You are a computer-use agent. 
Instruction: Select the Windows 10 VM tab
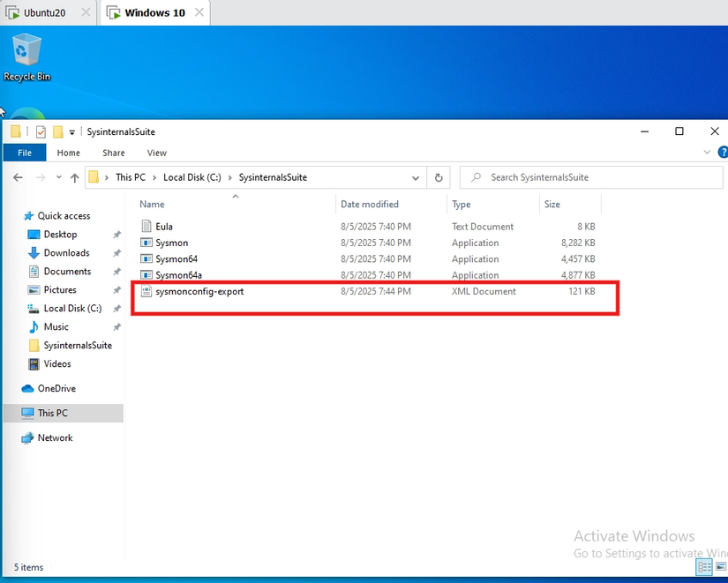pyautogui.click(x=155, y=12)
